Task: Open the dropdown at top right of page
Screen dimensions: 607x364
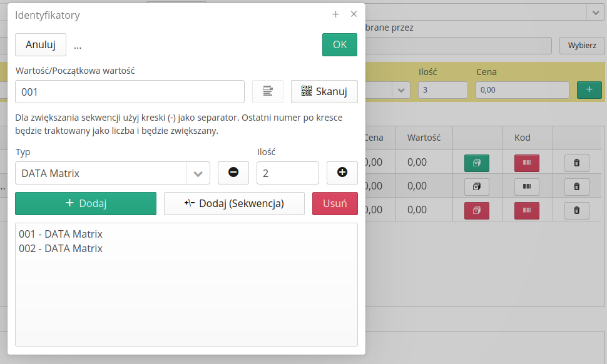Action: [x=593, y=12]
